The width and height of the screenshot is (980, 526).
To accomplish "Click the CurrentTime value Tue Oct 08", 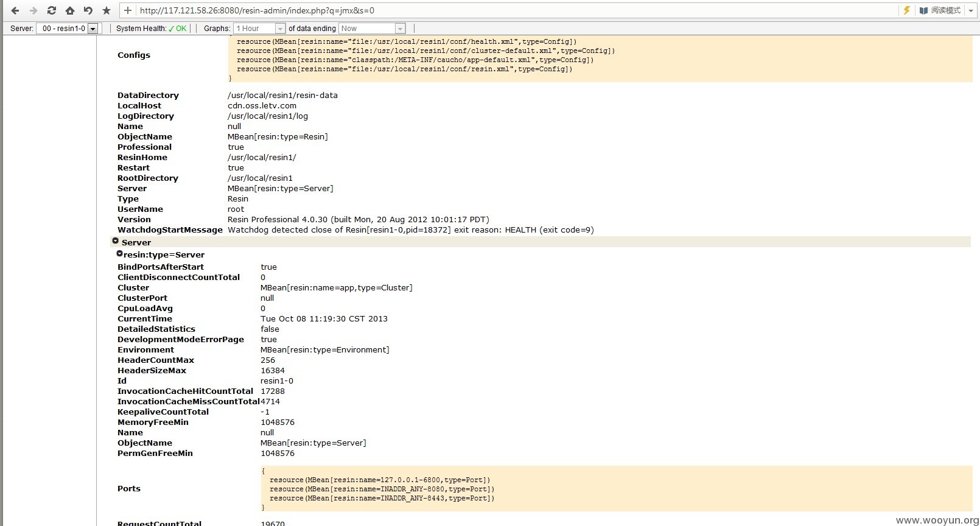I will point(324,318).
